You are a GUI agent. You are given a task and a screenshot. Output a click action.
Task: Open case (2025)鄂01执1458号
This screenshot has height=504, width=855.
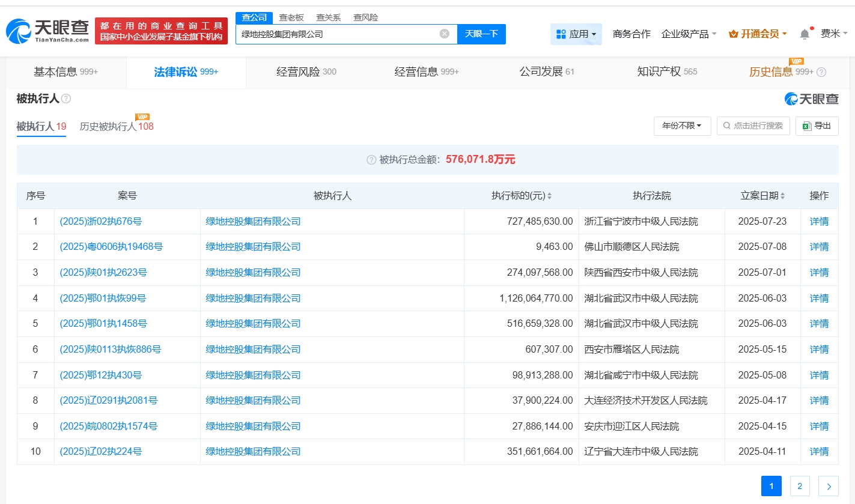[x=103, y=324]
